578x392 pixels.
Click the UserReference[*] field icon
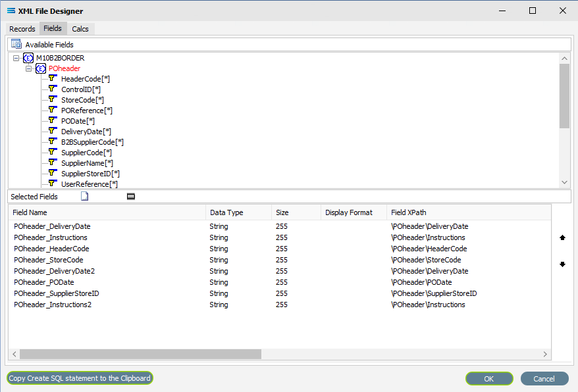coord(53,183)
